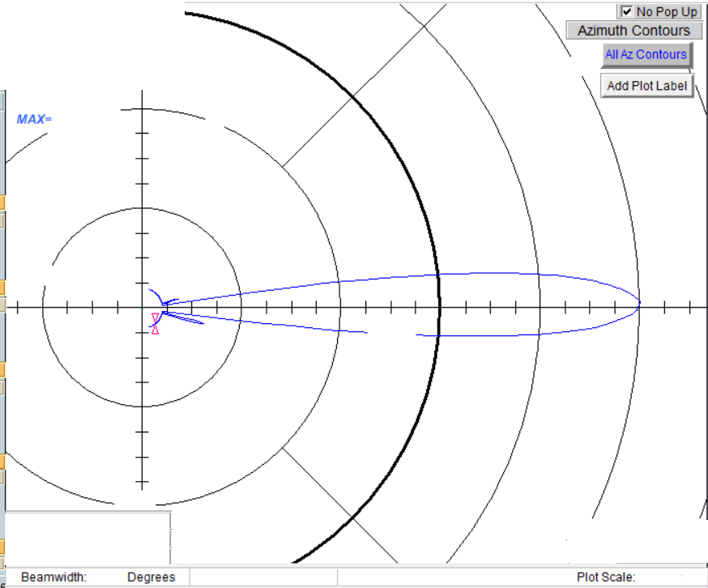This screenshot has width=708, height=588.
Task: Click the blue MAX= label
Action: (x=32, y=117)
